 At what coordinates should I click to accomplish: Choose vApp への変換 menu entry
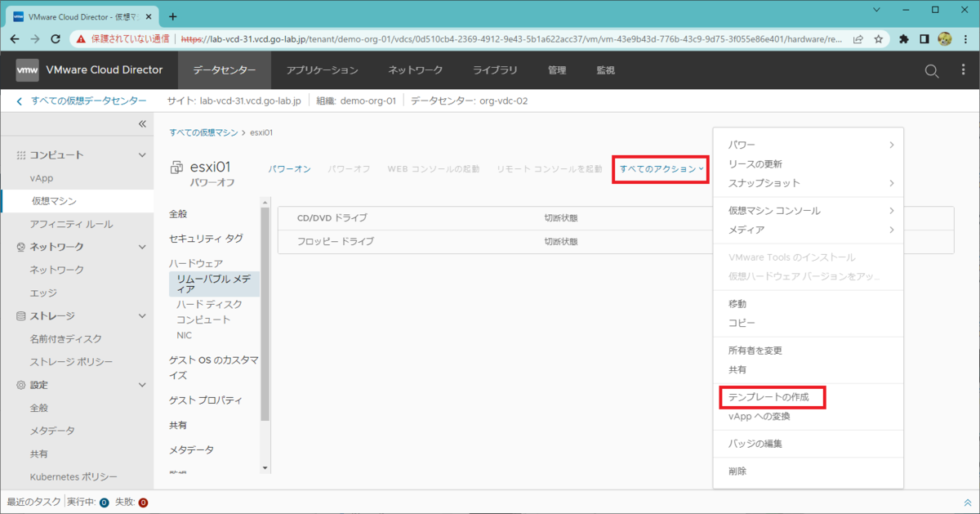coord(759,417)
